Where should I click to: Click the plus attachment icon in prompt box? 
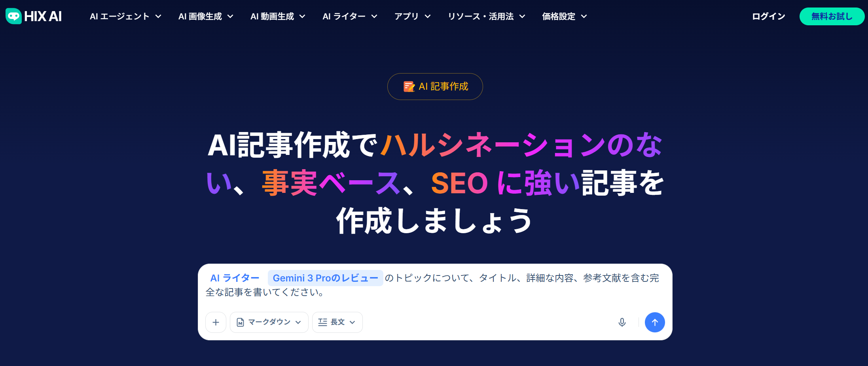click(x=216, y=323)
